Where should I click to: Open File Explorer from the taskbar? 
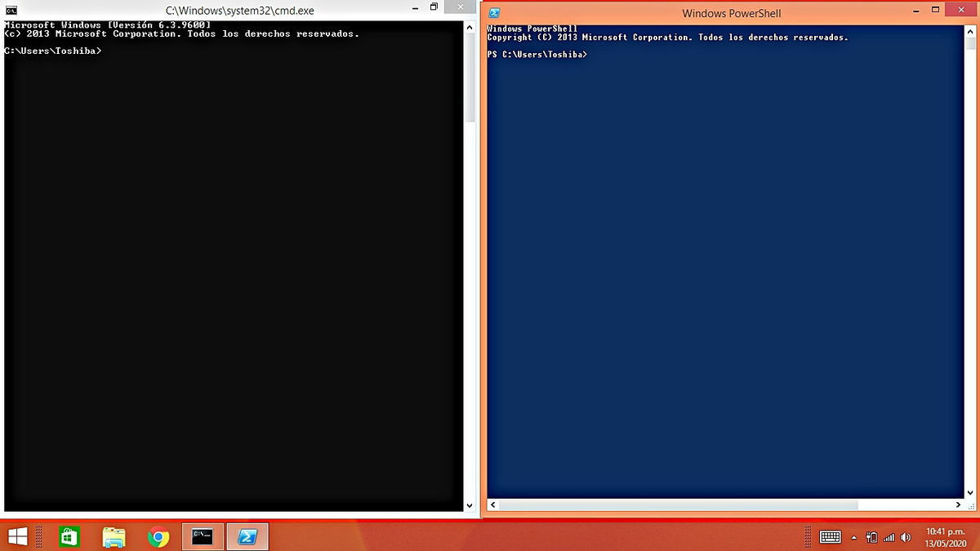click(114, 536)
